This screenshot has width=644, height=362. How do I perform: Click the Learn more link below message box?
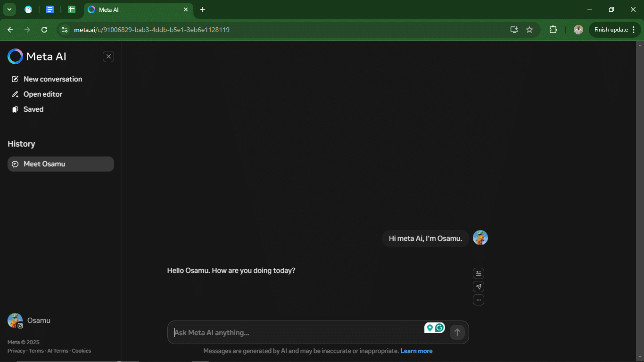click(x=416, y=351)
